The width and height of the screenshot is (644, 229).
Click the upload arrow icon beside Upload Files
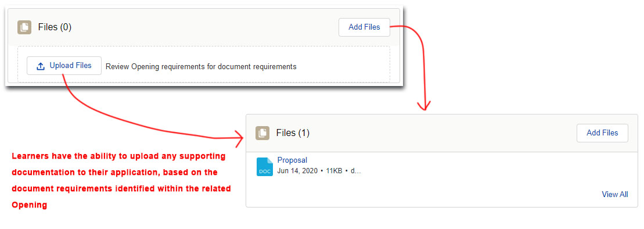(41, 66)
